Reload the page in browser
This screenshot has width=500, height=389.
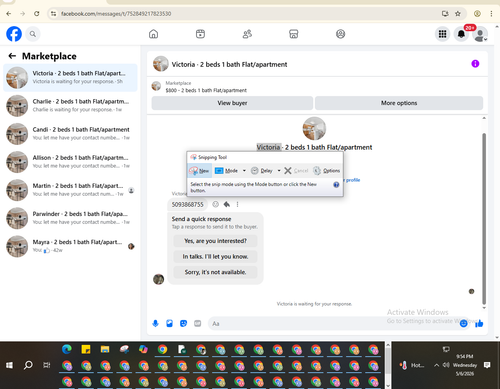tap(37, 14)
